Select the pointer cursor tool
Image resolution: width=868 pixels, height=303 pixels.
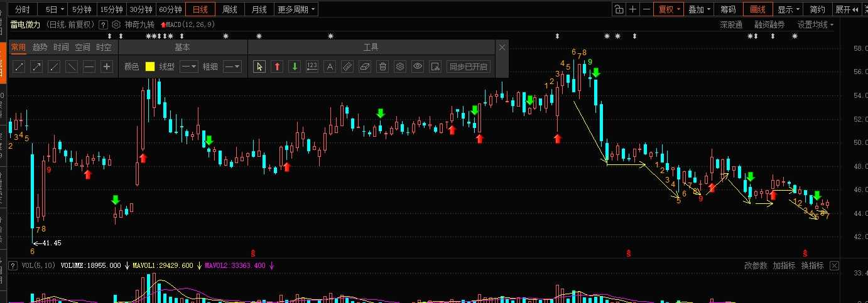pyautogui.click(x=259, y=66)
